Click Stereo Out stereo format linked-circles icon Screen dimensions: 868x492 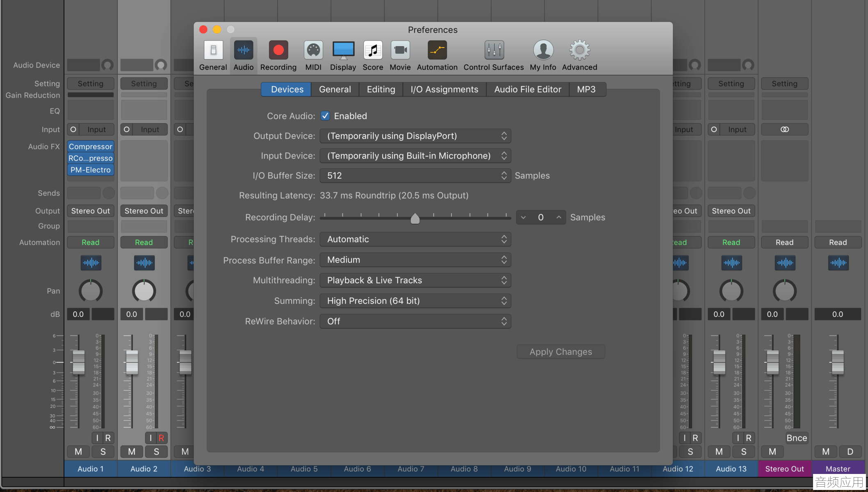point(785,130)
